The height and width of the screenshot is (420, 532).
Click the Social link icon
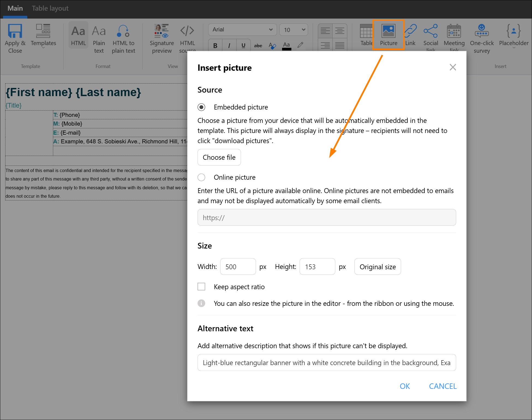pyautogui.click(x=431, y=31)
